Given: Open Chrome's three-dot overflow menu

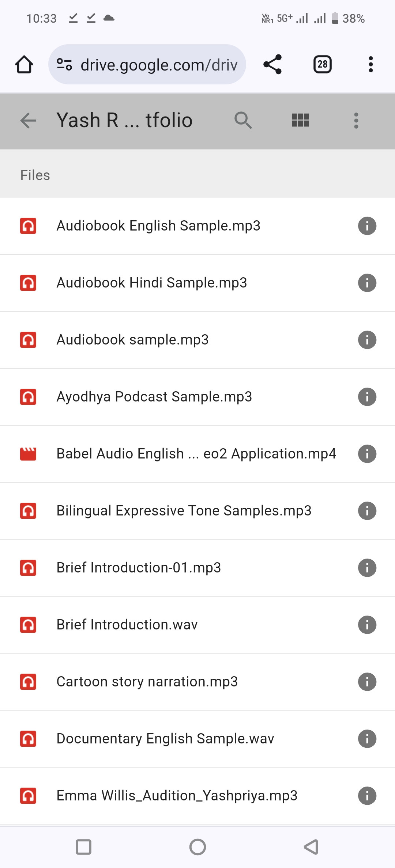Looking at the screenshot, I should point(370,65).
